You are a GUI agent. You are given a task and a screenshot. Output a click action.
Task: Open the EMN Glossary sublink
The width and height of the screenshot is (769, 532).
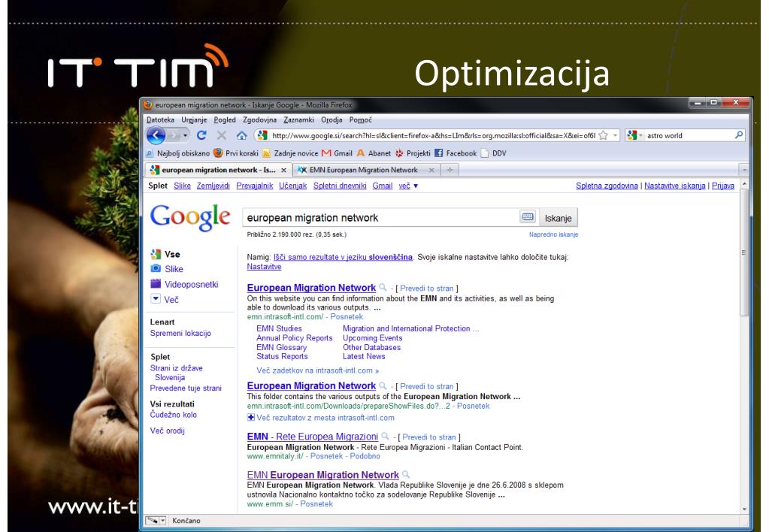pyautogui.click(x=281, y=347)
